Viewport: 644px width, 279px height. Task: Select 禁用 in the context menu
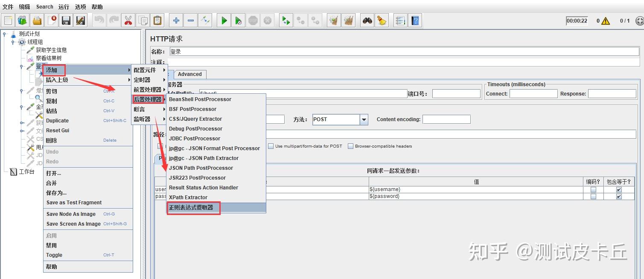88,245
